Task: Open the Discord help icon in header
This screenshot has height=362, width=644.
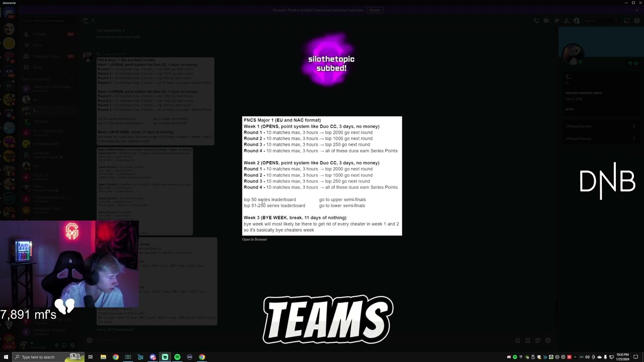Action: 637,21
